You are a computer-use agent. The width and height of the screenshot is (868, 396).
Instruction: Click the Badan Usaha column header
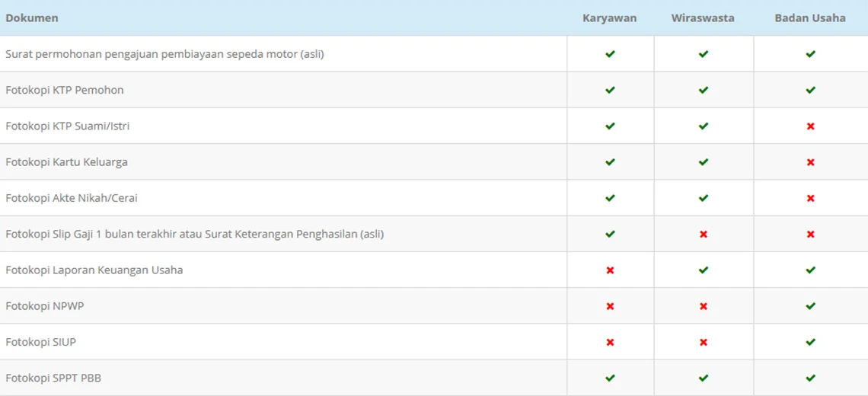[x=810, y=18]
